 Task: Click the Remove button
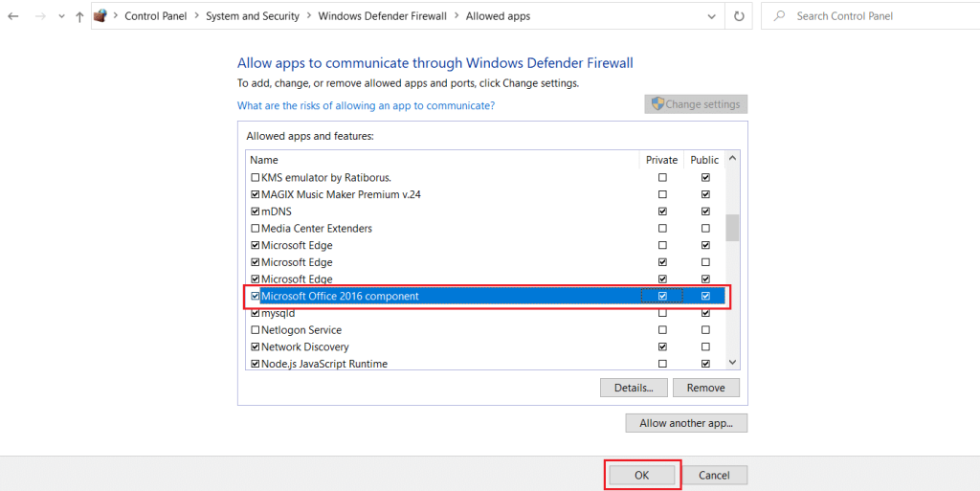(705, 388)
